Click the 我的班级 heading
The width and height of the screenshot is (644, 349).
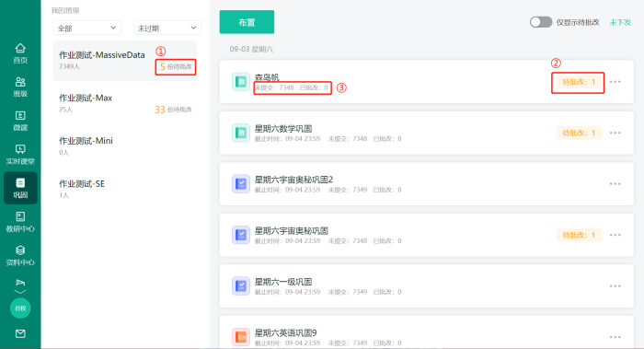pos(65,10)
